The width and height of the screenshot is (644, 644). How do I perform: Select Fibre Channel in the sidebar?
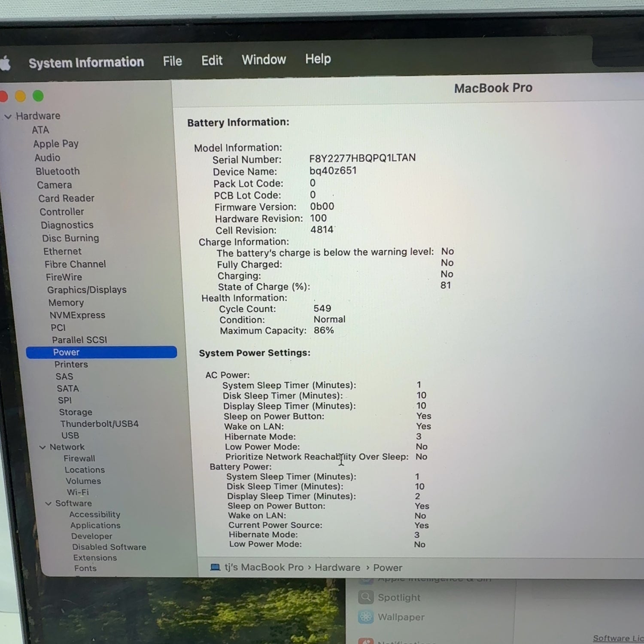point(75,264)
